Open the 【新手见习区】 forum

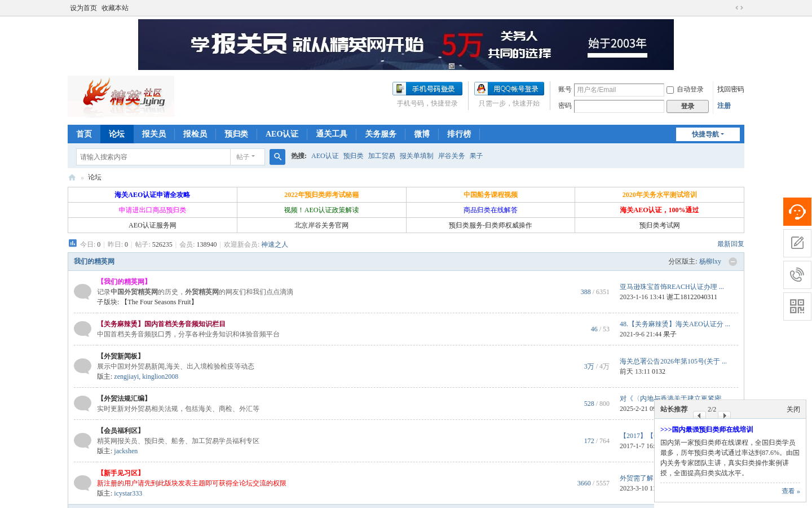coord(121,473)
